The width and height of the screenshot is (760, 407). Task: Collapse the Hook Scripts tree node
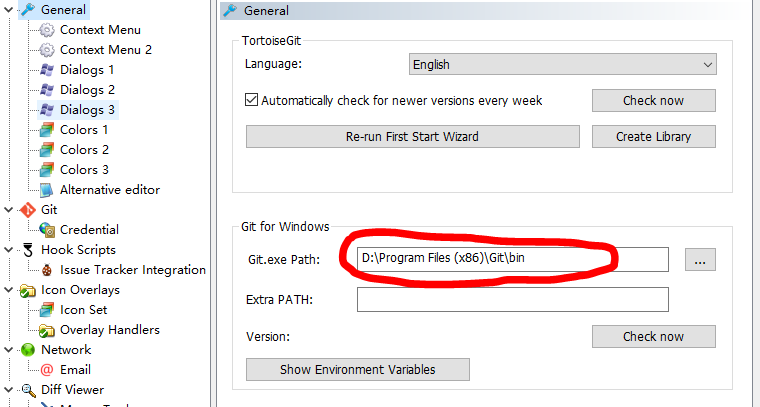click(x=8, y=250)
